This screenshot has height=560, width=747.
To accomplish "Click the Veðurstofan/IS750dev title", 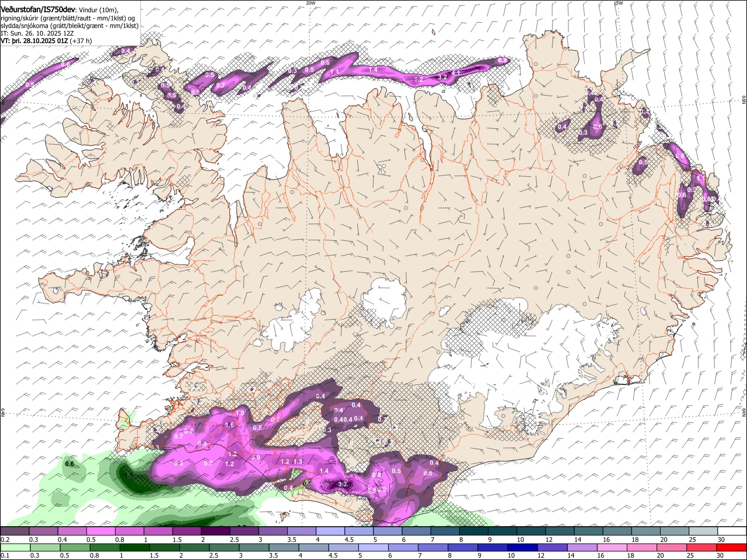I will click(38, 9).
